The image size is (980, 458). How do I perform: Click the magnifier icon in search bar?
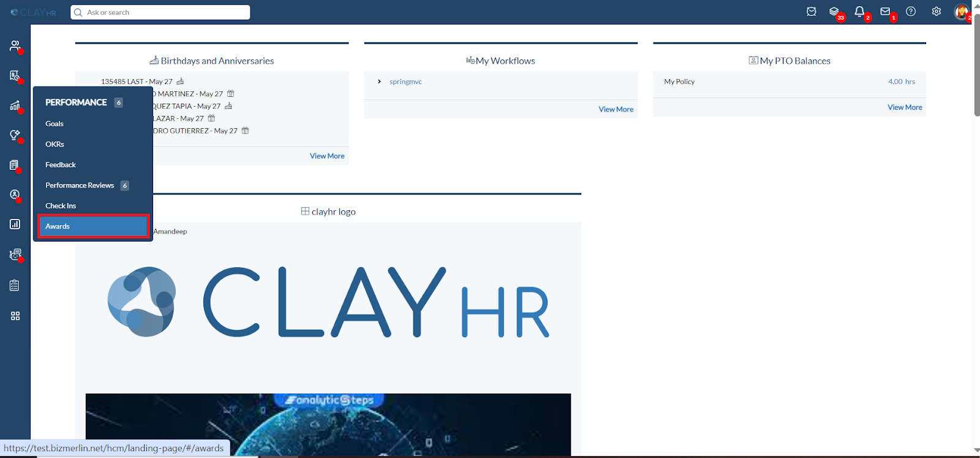point(78,12)
